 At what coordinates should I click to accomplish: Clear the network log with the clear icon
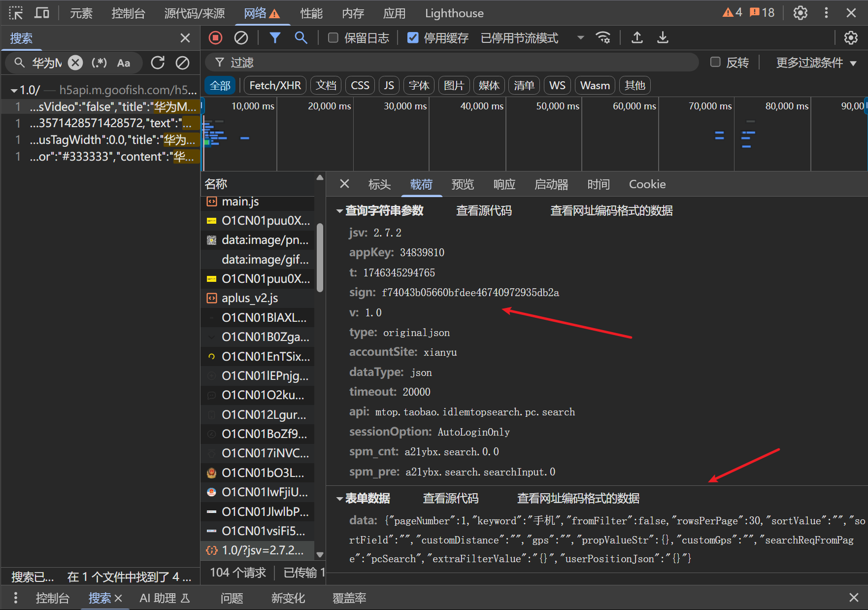(241, 38)
